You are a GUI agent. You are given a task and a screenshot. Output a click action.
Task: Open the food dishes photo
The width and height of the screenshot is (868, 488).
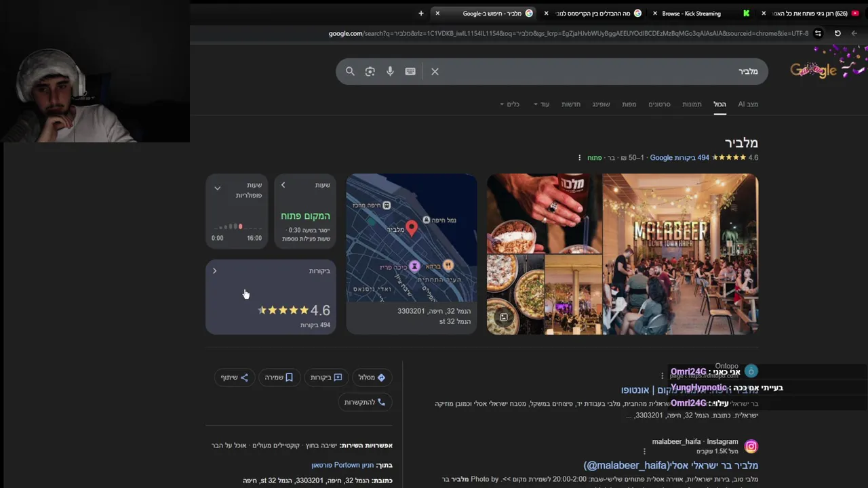click(x=515, y=294)
